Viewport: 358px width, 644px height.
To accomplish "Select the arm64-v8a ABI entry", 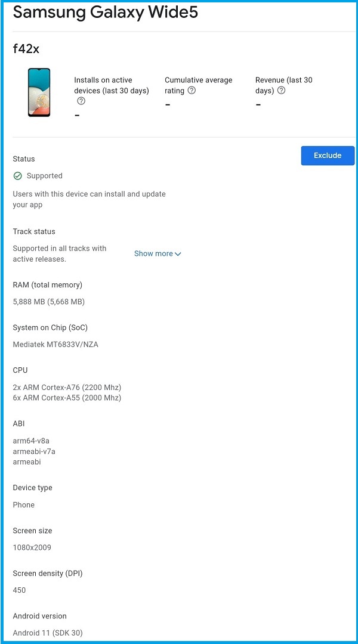I will point(31,441).
